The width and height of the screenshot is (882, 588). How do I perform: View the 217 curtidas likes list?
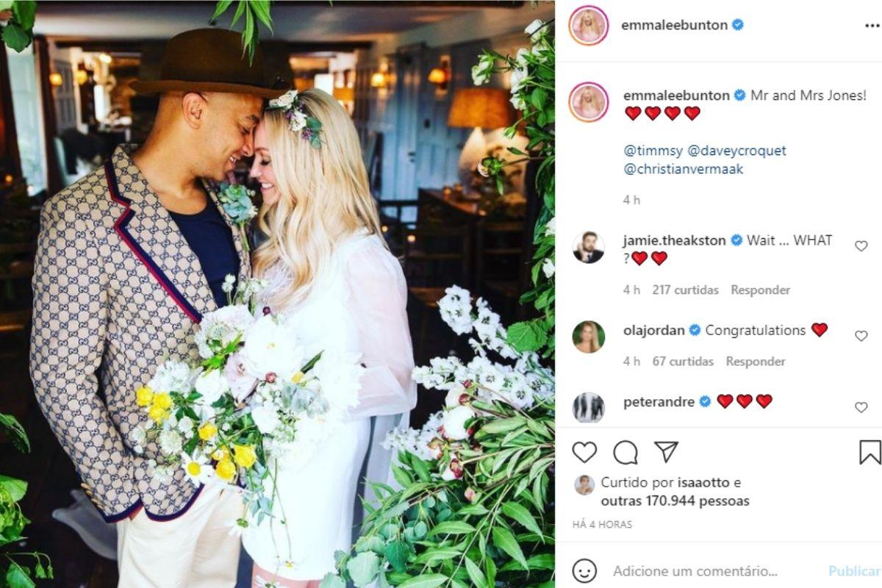coord(686,290)
